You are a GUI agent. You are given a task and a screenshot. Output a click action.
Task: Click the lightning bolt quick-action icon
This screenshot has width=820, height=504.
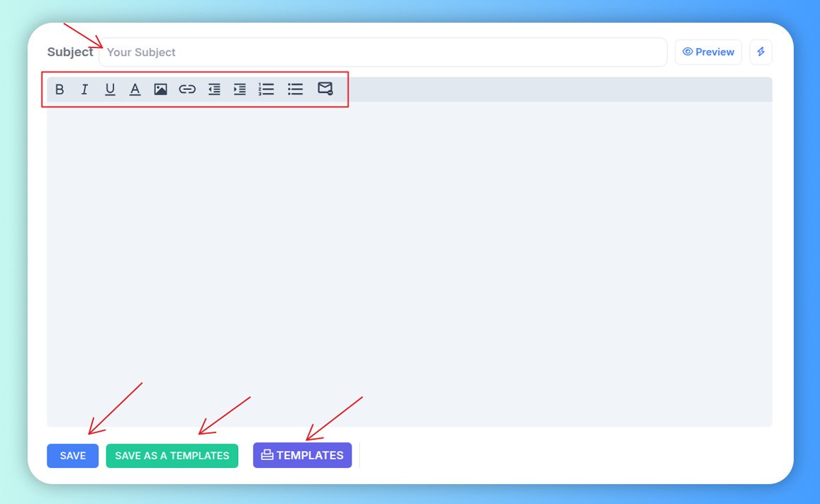[x=760, y=51]
